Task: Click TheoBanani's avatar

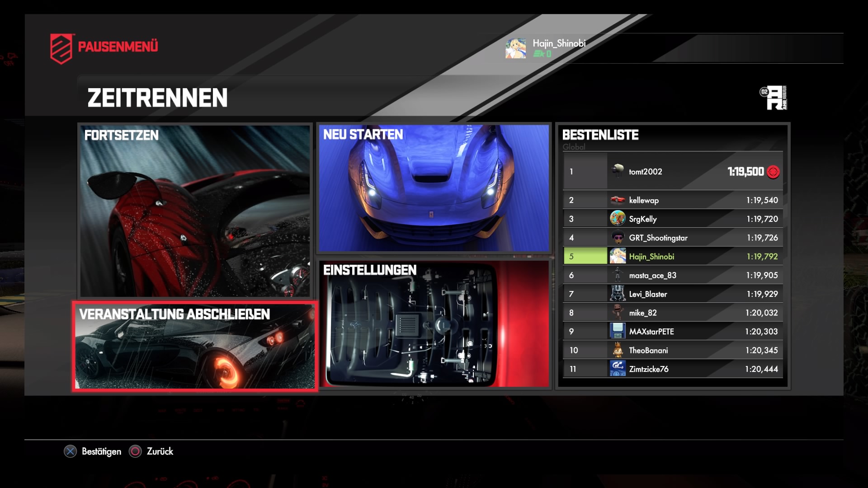Action: pyautogui.click(x=618, y=350)
